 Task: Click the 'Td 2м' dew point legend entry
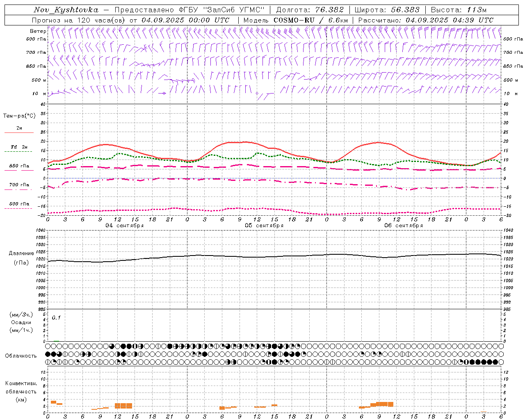coord(19,147)
